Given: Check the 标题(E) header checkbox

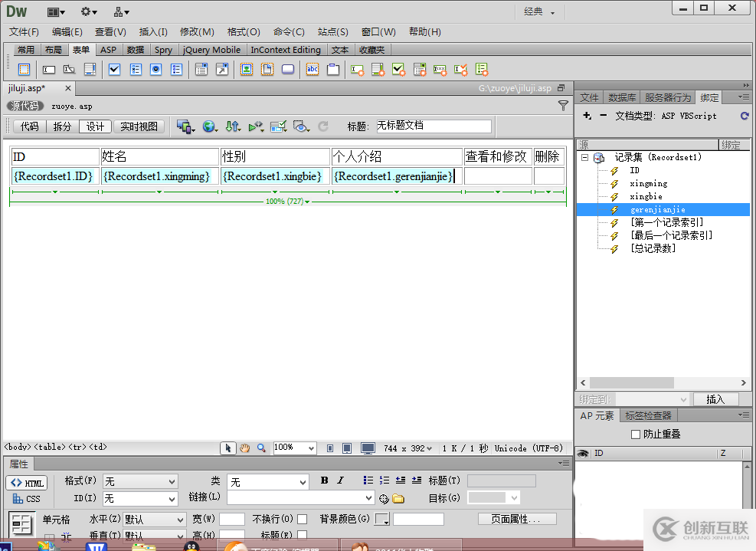Looking at the screenshot, I should (x=303, y=535).
